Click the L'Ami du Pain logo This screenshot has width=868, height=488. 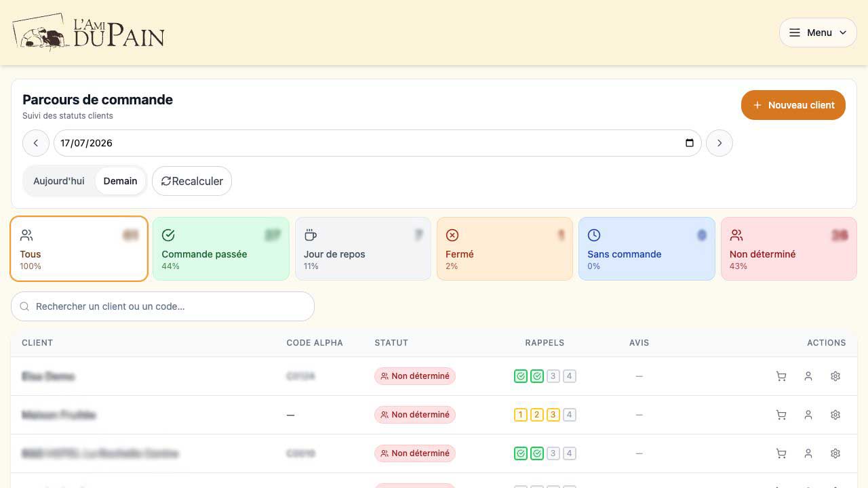coord(88,33)
